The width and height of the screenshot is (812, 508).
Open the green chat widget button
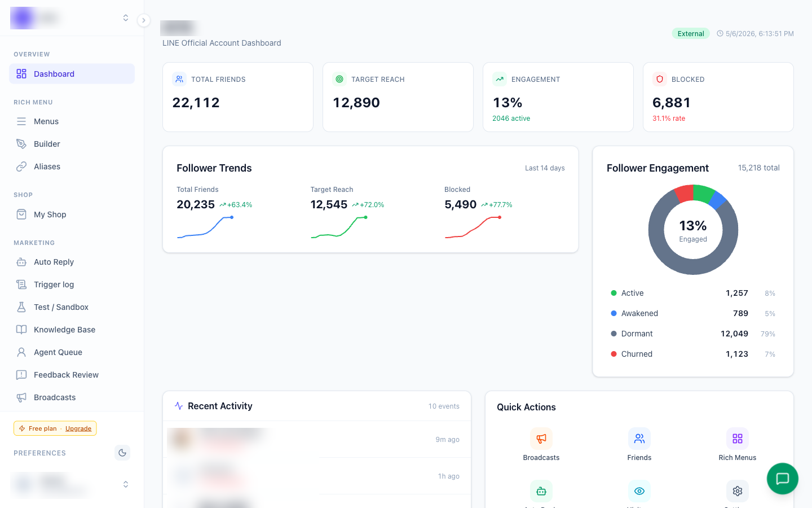pos(783,479)
